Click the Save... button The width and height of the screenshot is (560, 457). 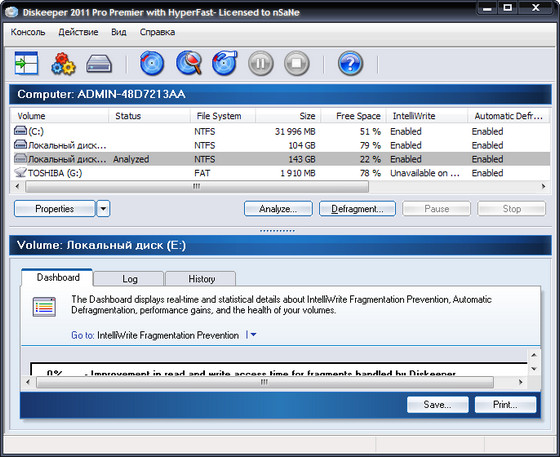pyautogui.click(x=438, y=405)
